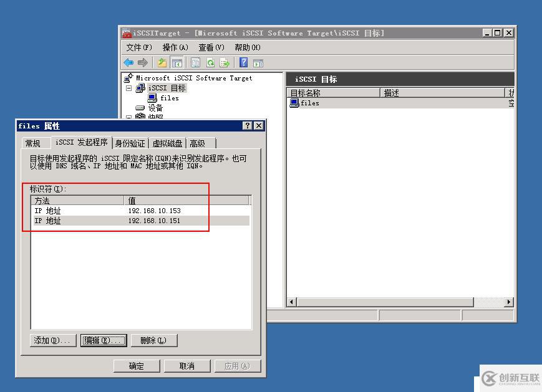The height and width of the screenshot is (392, 542).
Task: Click the 方法 column header
Action: (78, 200)
